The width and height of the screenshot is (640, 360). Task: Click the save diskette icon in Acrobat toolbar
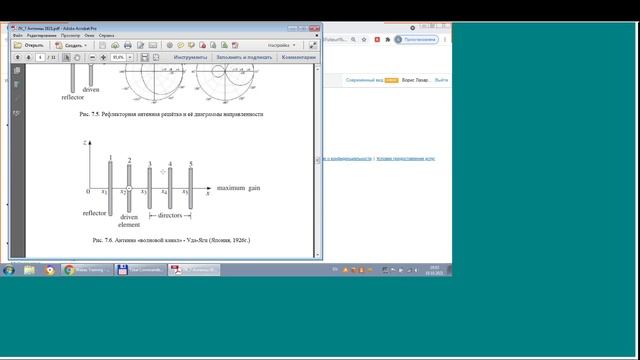click(102, 45)
